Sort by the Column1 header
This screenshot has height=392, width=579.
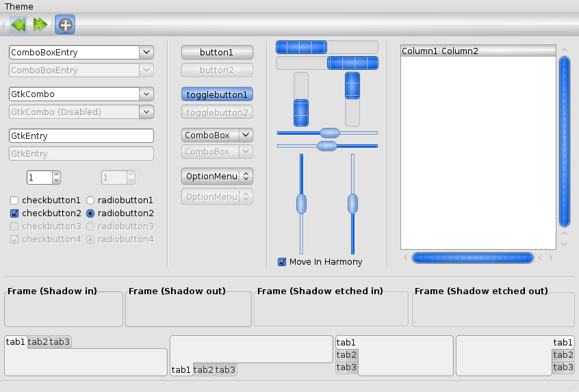[x=420, y=51]
